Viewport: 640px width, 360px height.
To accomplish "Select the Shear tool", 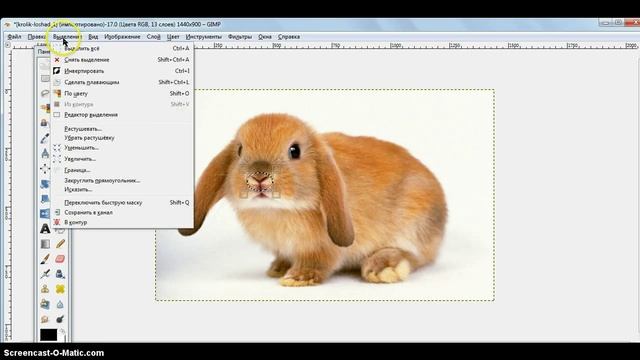I will click(x=45, y=199).
